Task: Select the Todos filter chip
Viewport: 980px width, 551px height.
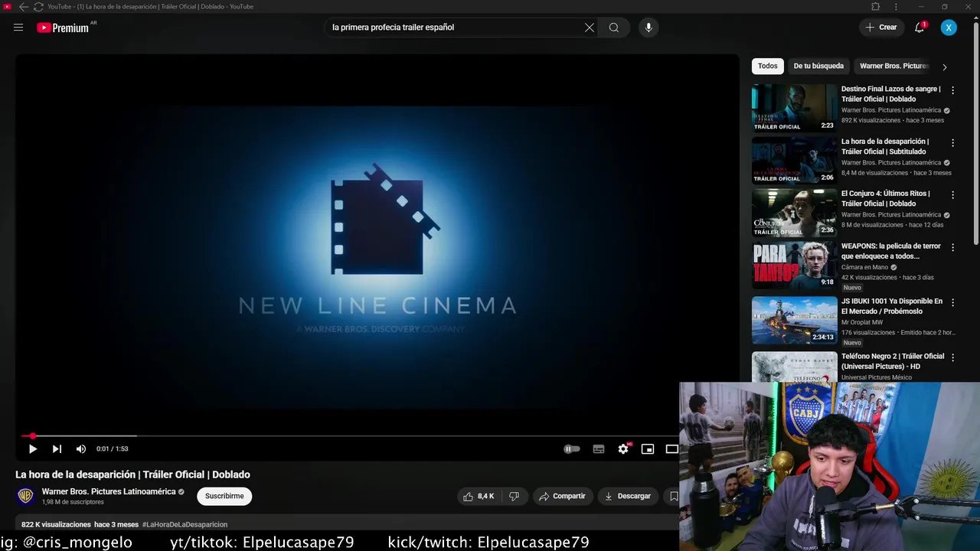Action: [768, 66]
